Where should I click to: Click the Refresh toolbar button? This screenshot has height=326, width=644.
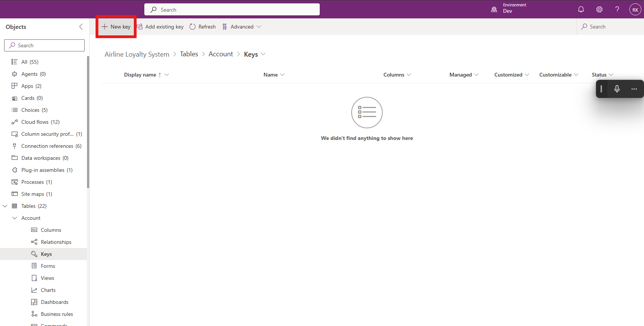click(x=202, y=27)
